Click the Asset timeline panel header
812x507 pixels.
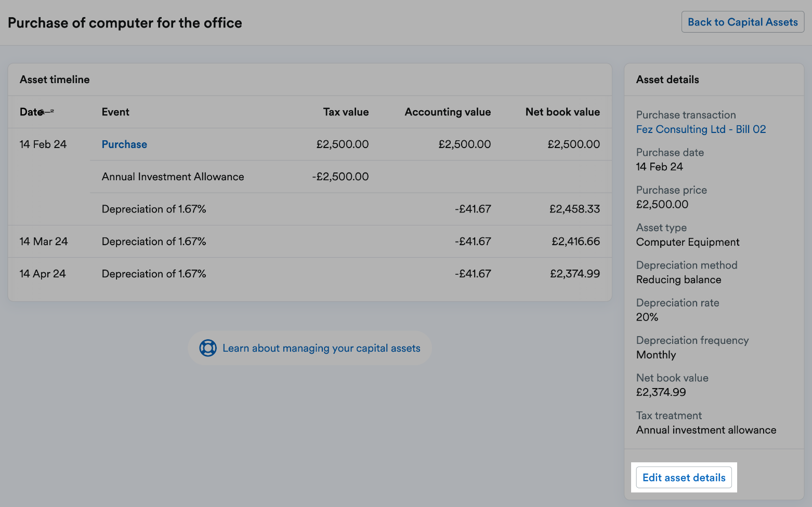55,79
